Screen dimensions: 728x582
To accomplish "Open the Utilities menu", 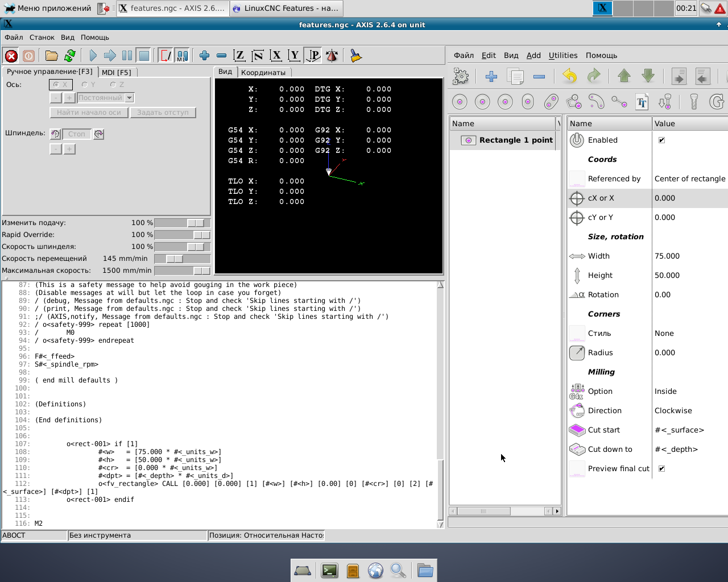I will 562,55.
